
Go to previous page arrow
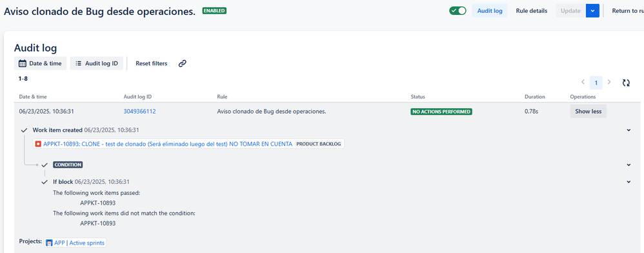[x=583, y=82]
